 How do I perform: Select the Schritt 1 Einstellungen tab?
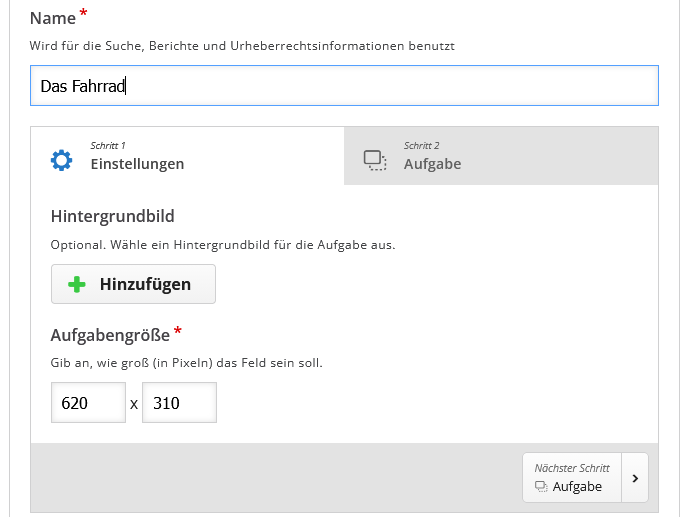click(x=187, y=156)
